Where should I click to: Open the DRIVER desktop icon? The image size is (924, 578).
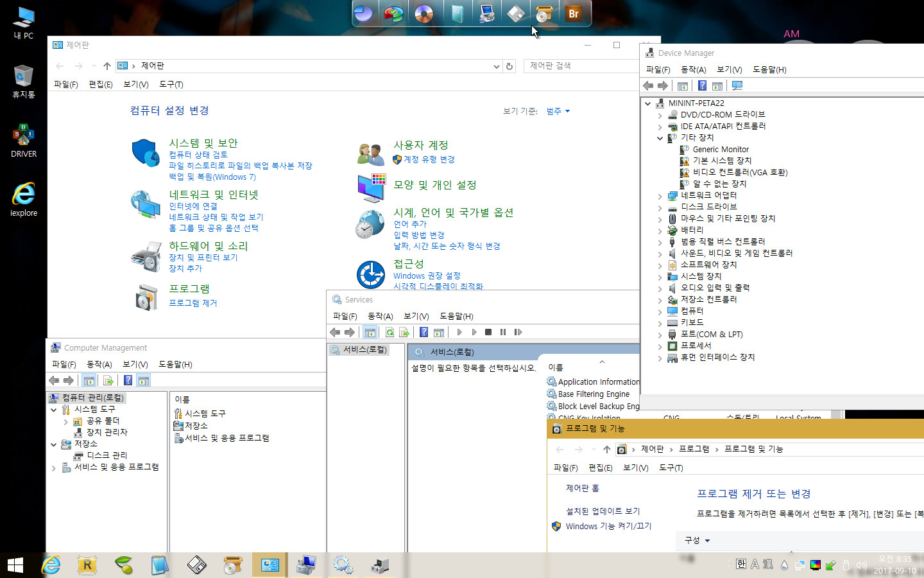[24, 141]
